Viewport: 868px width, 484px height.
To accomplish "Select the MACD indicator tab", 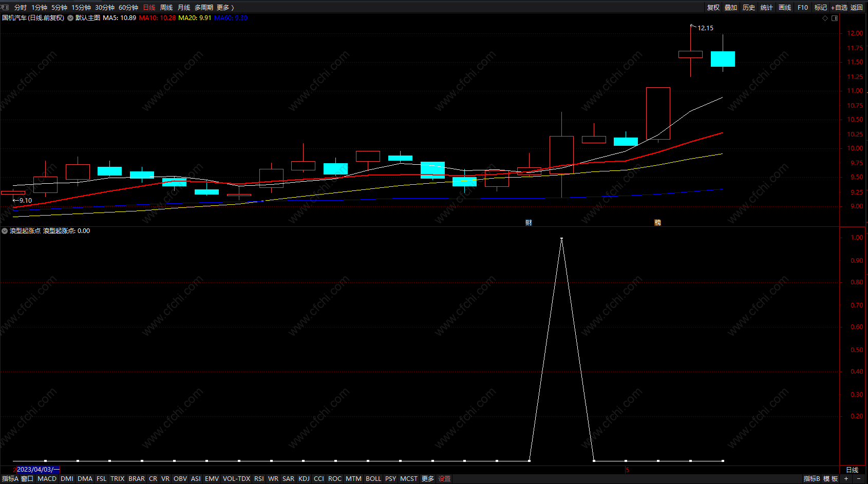I will point(47,478).
